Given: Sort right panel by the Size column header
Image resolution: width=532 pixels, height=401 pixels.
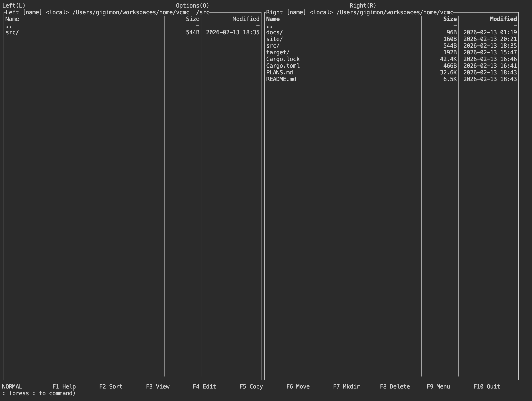Looking at the screenshot, I should click(x=450, y=19).
